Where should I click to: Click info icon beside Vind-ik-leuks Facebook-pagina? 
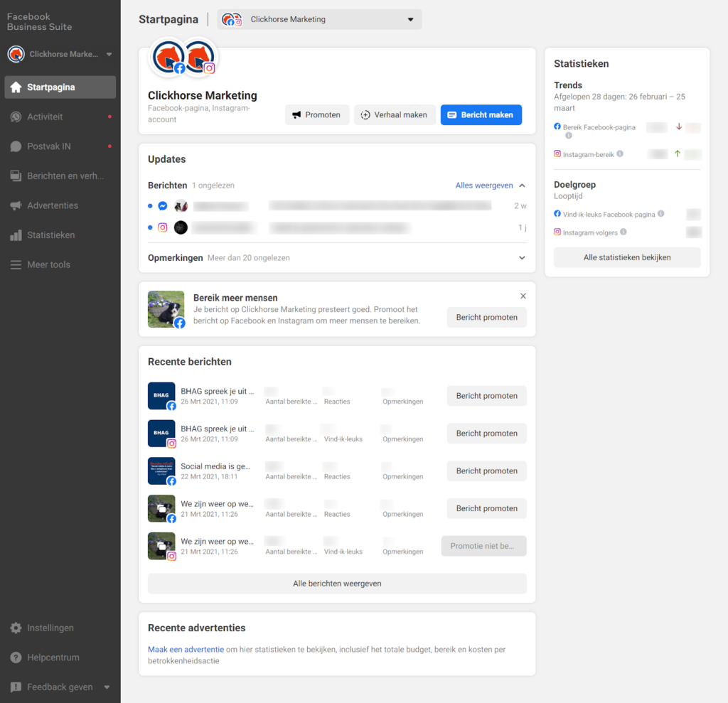coord(660,213)
